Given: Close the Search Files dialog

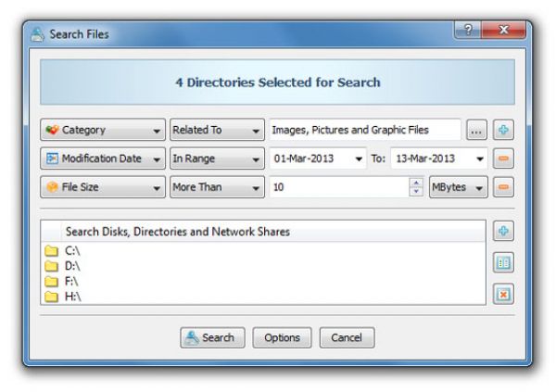Looking at the screenshot, I should pos(503,30).
